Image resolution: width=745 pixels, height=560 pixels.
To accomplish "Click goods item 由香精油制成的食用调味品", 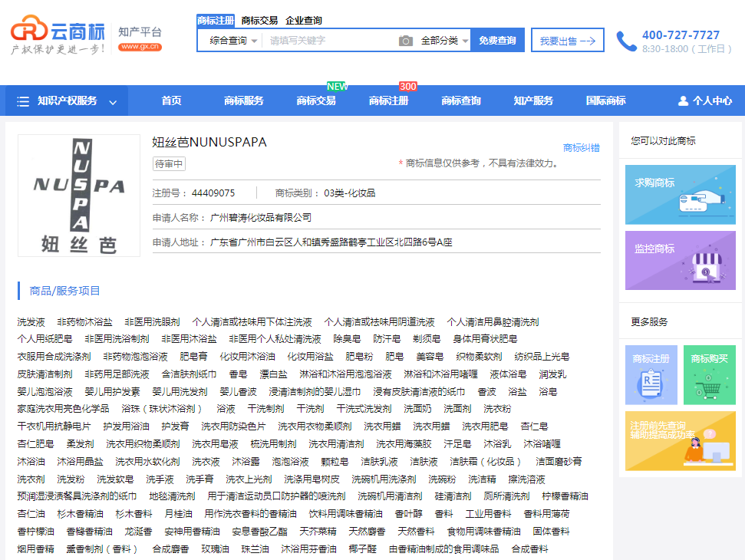I will [443, 549].
